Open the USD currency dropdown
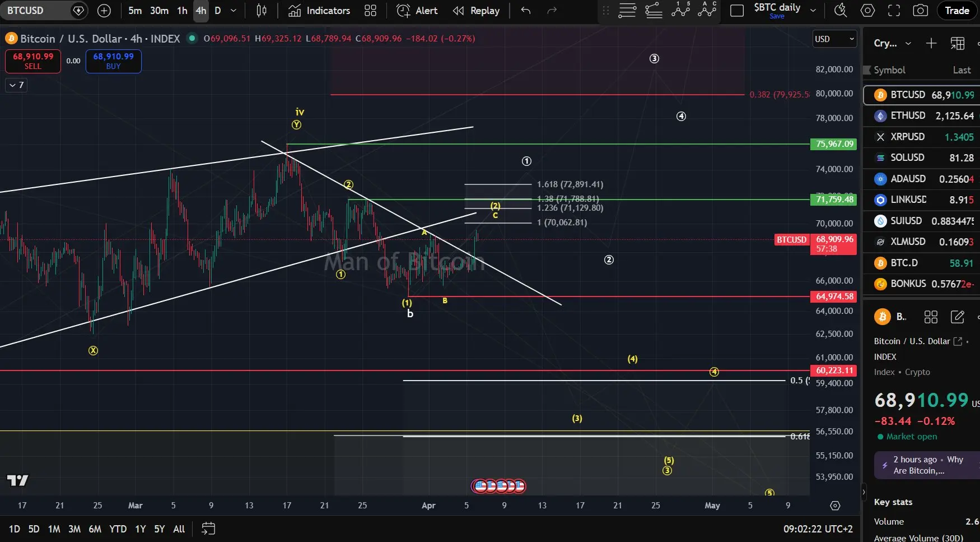The width and height of the screenshot is (980, 542). pyautogui.click(x=834, y=39)
